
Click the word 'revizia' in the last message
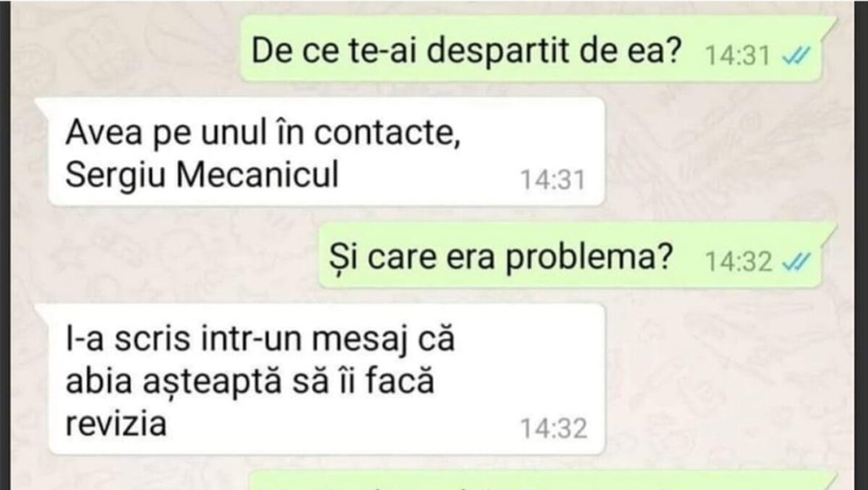click(x=116, y=424)
